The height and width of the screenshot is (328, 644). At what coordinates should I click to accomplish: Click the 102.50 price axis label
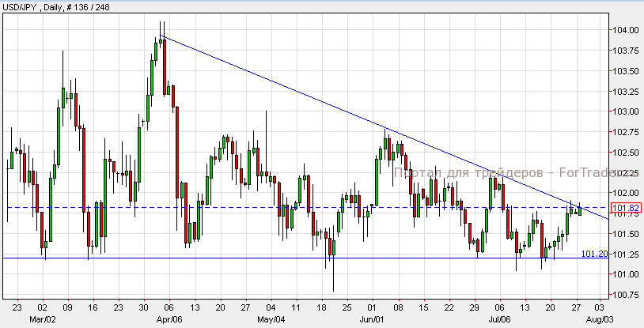pyautogui.click(x=627, y=153)
